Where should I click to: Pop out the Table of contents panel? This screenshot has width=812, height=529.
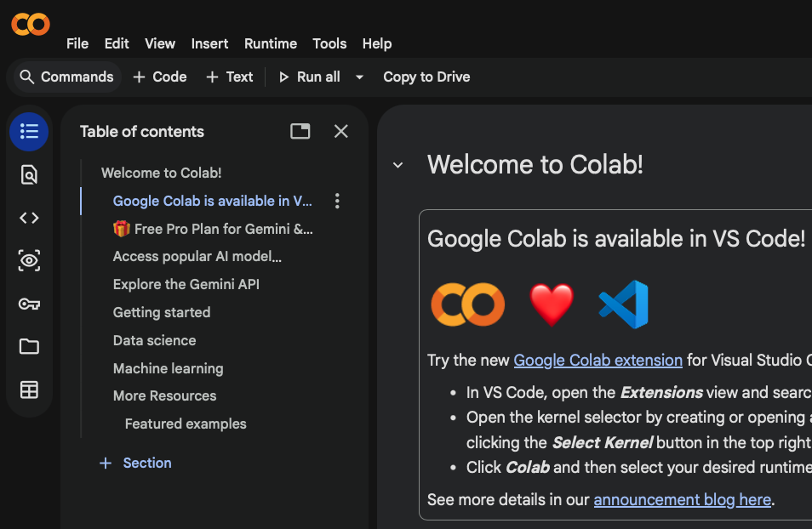[300, 132]
